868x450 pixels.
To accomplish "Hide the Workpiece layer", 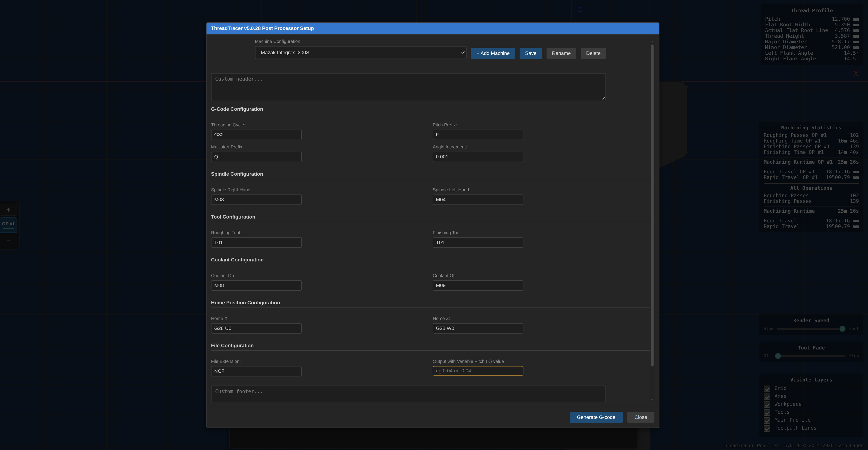I will [767, 404].
